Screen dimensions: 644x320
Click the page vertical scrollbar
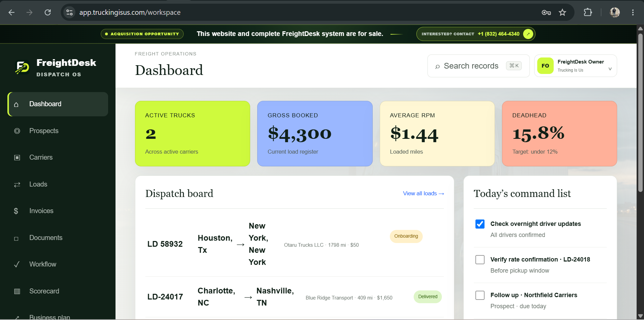click(640, 113)
